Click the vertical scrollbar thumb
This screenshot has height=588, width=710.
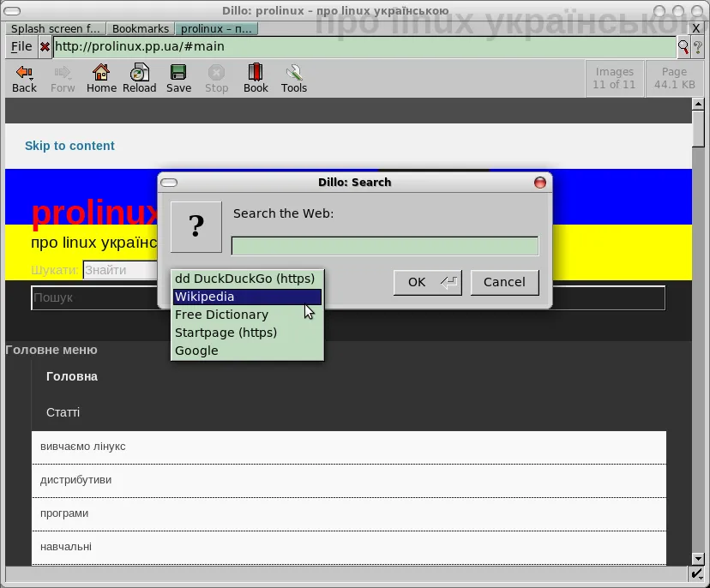point(698,129)
